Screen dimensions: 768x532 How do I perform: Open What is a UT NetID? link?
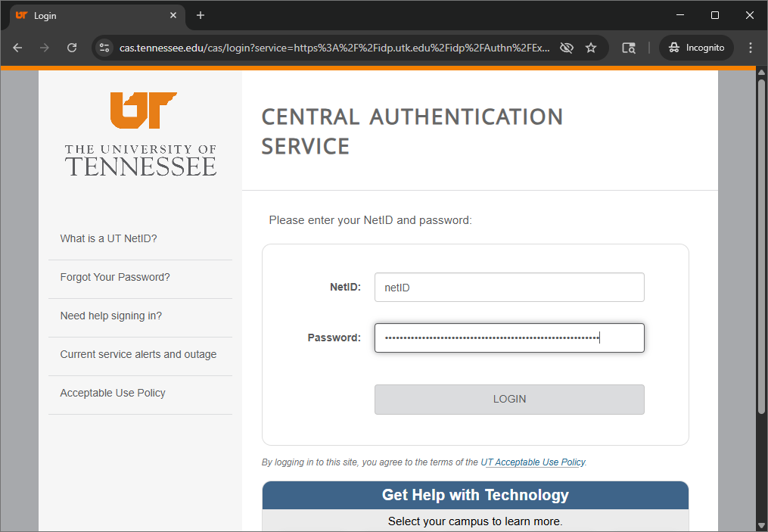[108, 238]
